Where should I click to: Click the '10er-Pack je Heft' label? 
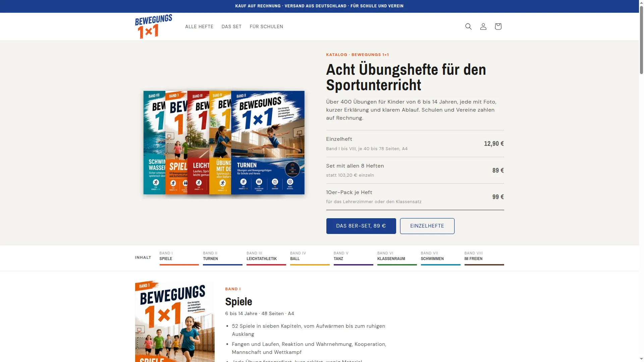pyautogui.click(x=349, y=192)
